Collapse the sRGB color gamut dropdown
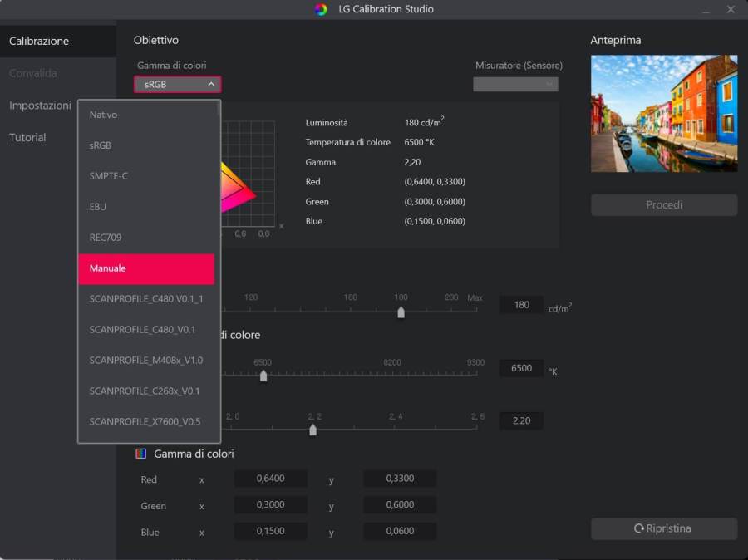The width and height of the screenshot is (748, 560). pyautogui.click(x=177, y=84)
